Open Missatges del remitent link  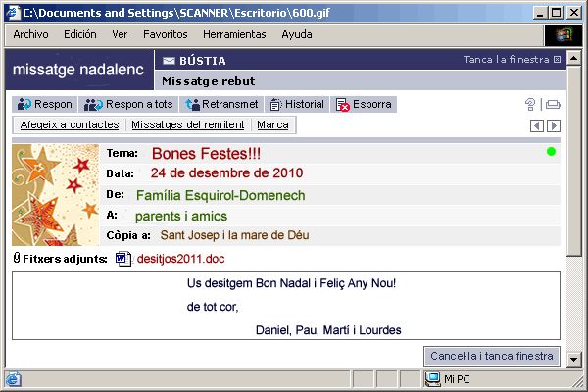tap(187, 124)
